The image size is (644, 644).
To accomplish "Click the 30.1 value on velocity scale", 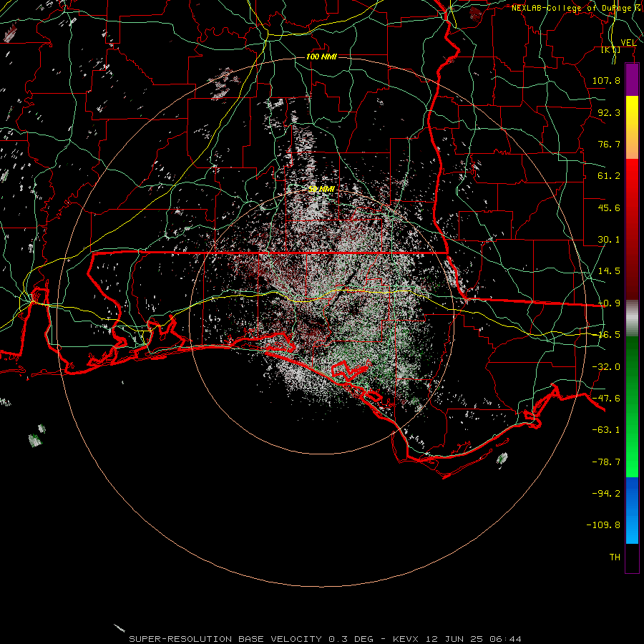I will (609, 240).
